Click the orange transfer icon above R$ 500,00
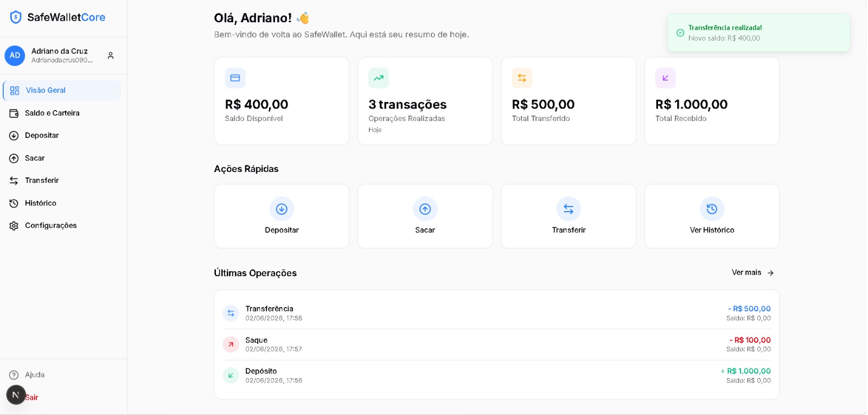Screen dimensions: 868x415 tap(522, 78)
